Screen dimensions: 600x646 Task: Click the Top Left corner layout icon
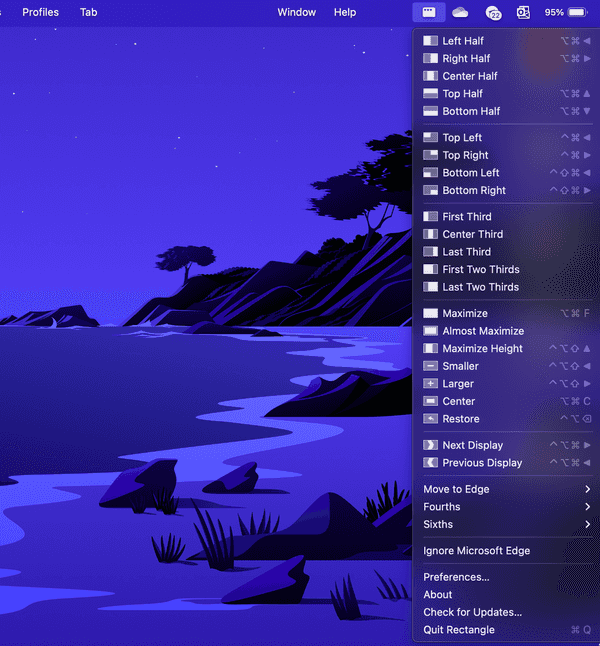[431, 138]
